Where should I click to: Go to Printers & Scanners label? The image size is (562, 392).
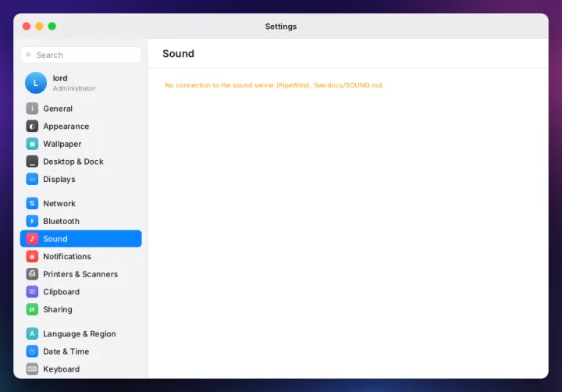pos(80,274)
